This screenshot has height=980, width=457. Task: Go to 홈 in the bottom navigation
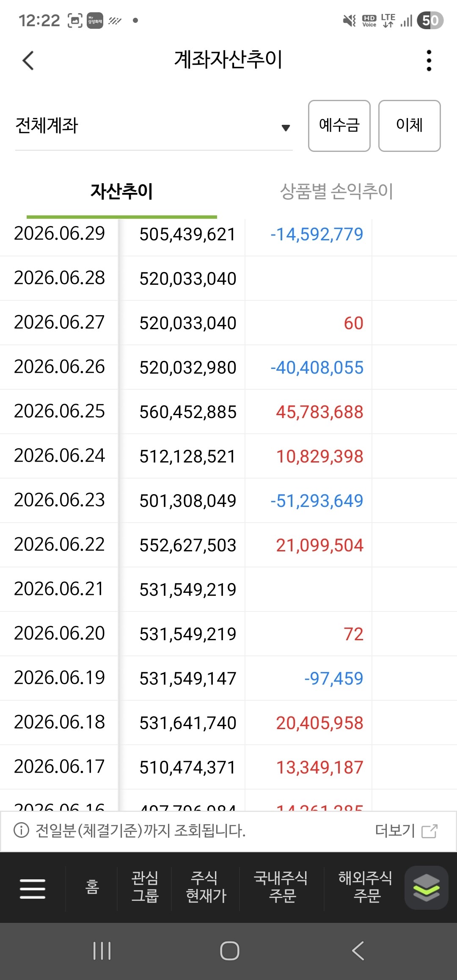(x=92, y=887)
